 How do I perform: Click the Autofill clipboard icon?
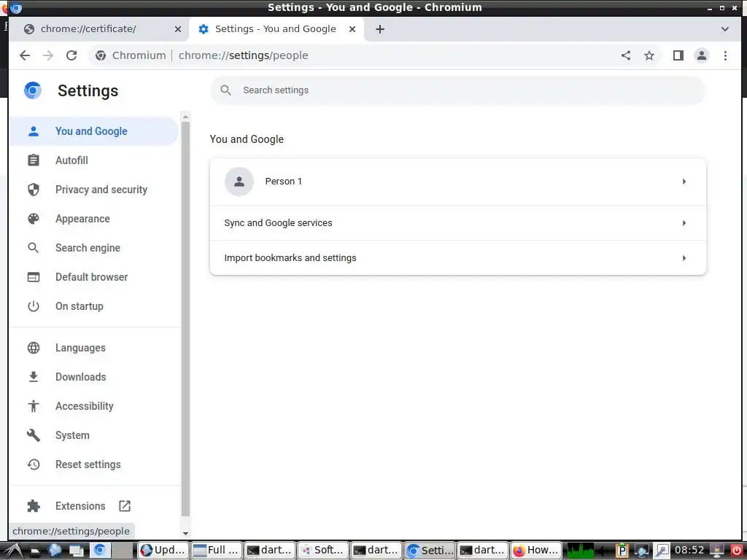[x=34, y=160]
